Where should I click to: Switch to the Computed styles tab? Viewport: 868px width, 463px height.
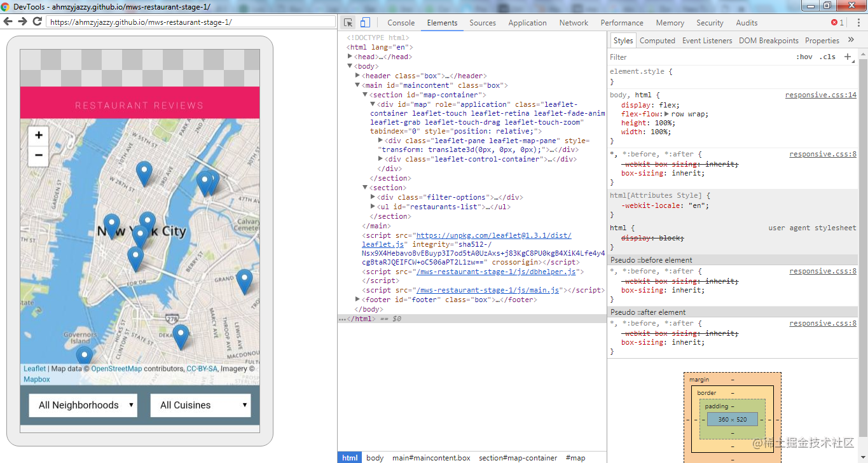pyautogui.click(x=657, y=40)
